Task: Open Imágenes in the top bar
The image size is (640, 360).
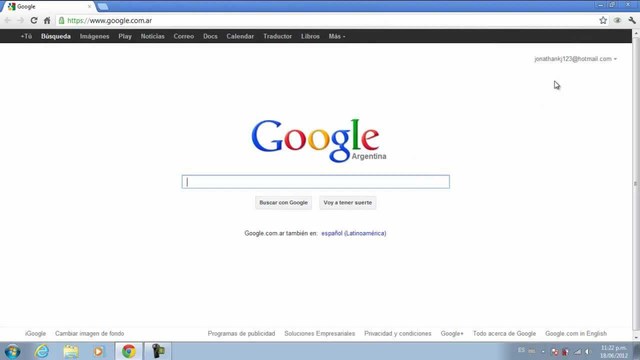Action: click(x=94, y=36)
